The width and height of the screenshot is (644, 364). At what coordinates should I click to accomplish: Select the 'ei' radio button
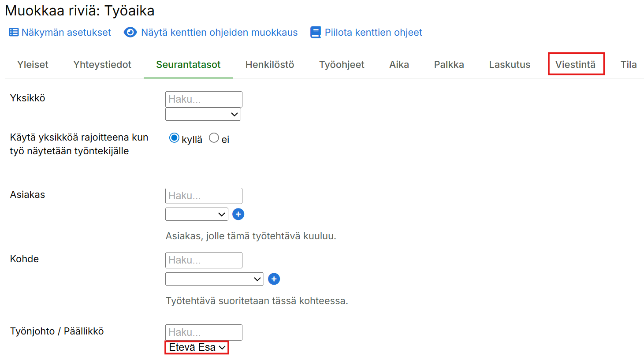(214, 138)
